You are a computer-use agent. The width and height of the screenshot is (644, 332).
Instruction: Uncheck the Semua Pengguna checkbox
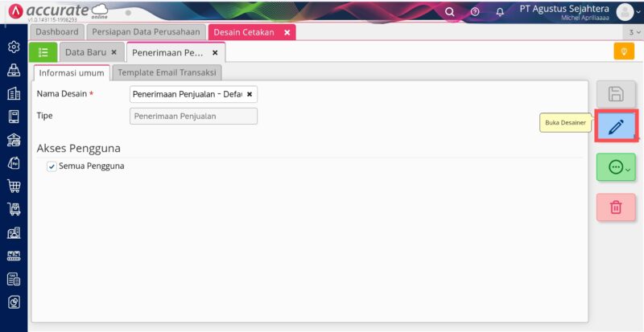(x=52, y=166)
